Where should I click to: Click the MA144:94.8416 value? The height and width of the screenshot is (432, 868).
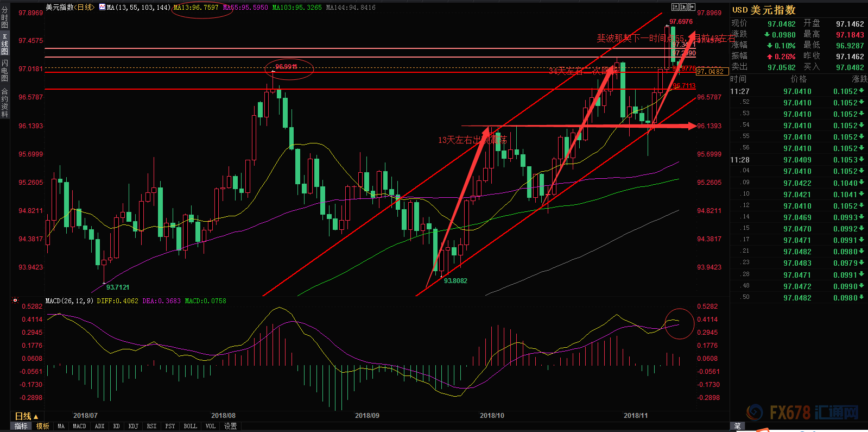pyautogui.click(x=351, y=8)
